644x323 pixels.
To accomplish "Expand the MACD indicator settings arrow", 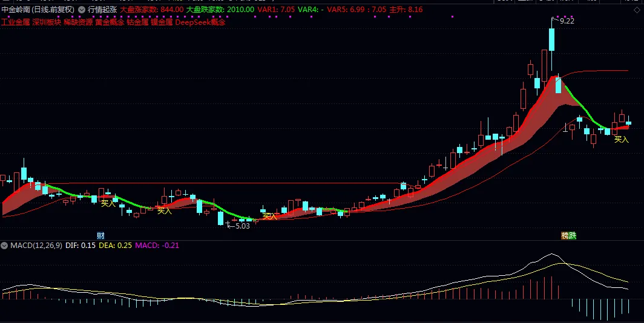I will [x=4, y=246].
